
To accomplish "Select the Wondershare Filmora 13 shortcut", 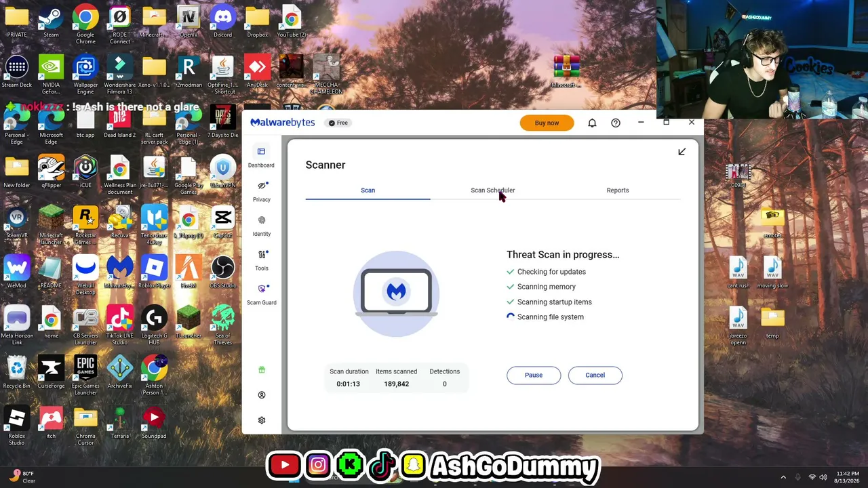I will (120, 75).
